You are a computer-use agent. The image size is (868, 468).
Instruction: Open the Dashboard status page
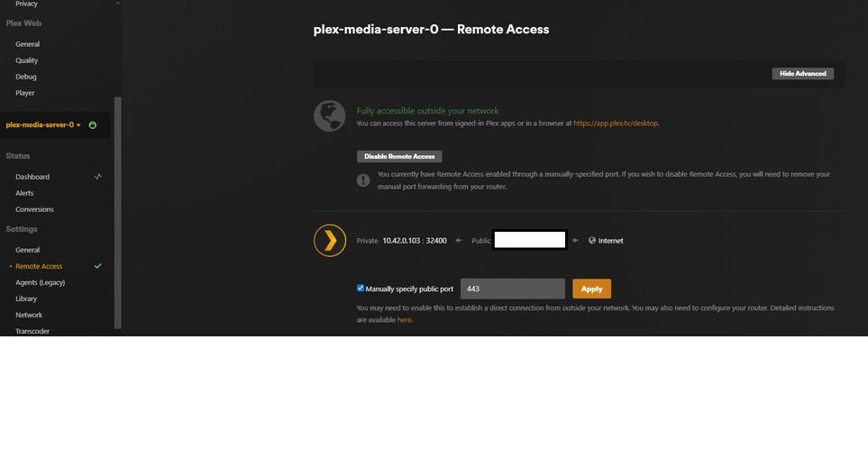pyautogui.click(x=32, y=177)
